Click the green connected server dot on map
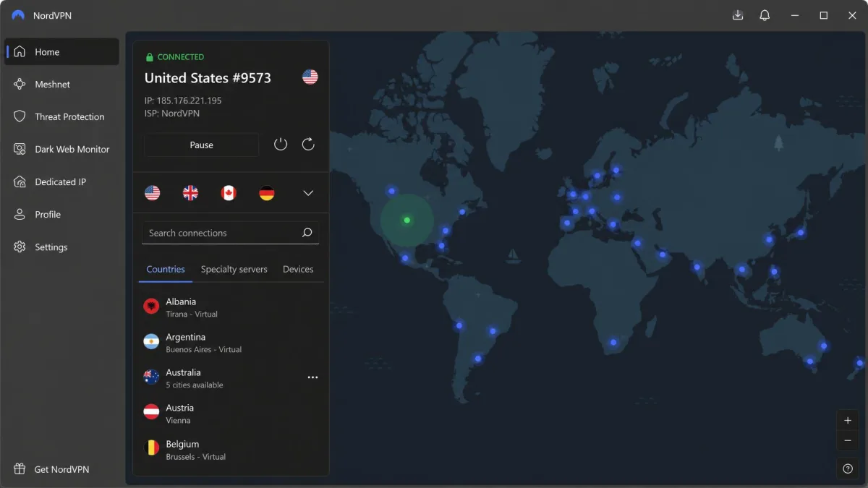The image size is (868, 488). pos(407,220)
